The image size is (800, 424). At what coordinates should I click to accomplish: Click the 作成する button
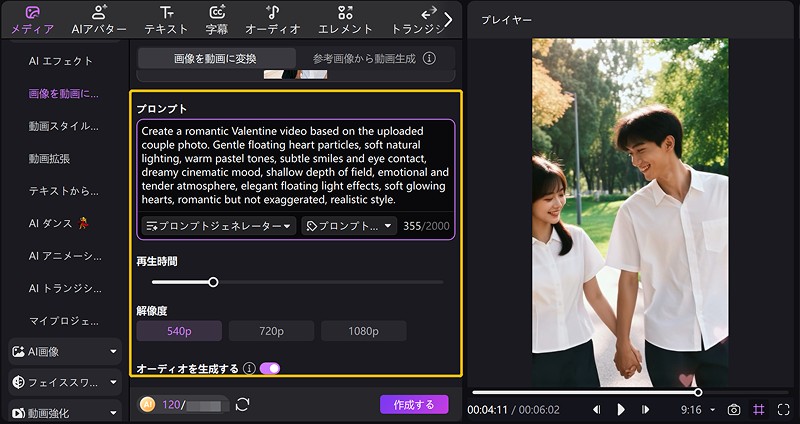pos(414,405)
